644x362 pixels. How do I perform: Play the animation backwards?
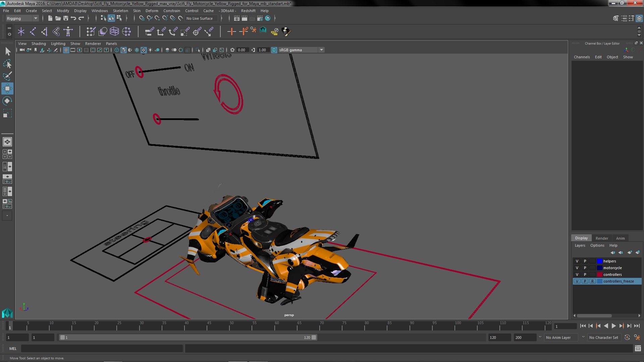click(x=606, y=326)
